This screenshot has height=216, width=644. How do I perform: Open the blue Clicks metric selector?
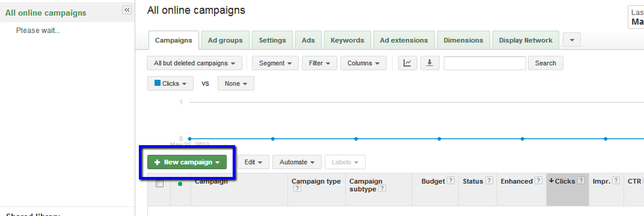click(x=170, y=83)
